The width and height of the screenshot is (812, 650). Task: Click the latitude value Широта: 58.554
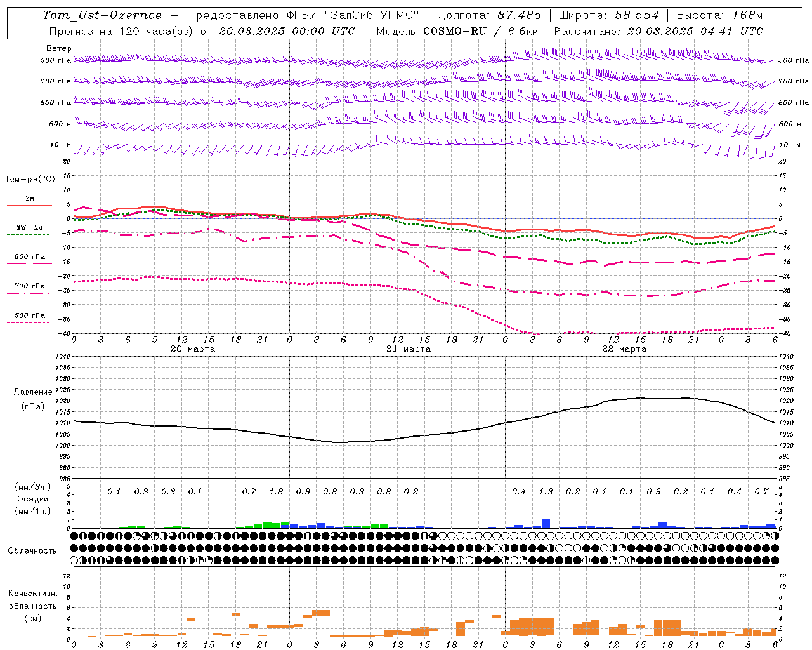pos(608,15)
